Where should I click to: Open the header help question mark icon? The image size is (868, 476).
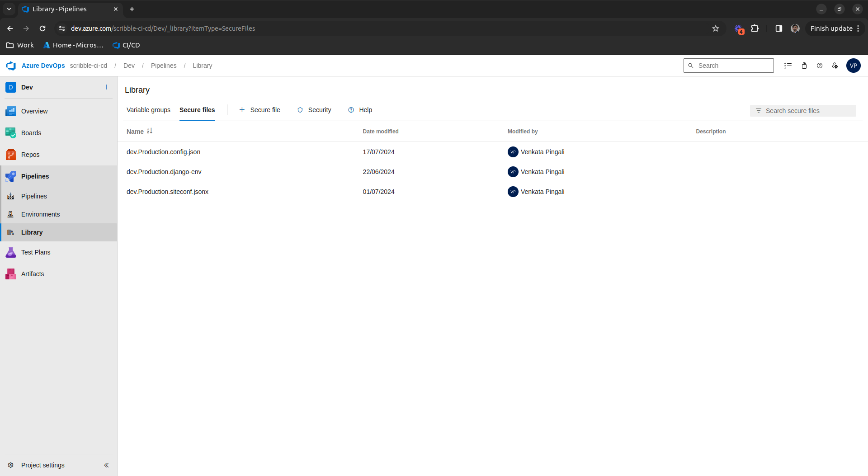(x=820, y=66)
